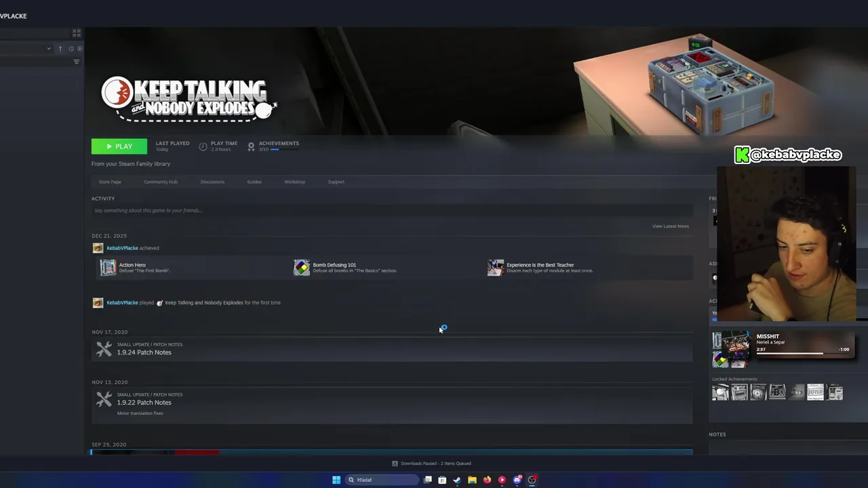Open Firefox from the taskbar
This screenshot has width=868, height=488.
[487, 480]
